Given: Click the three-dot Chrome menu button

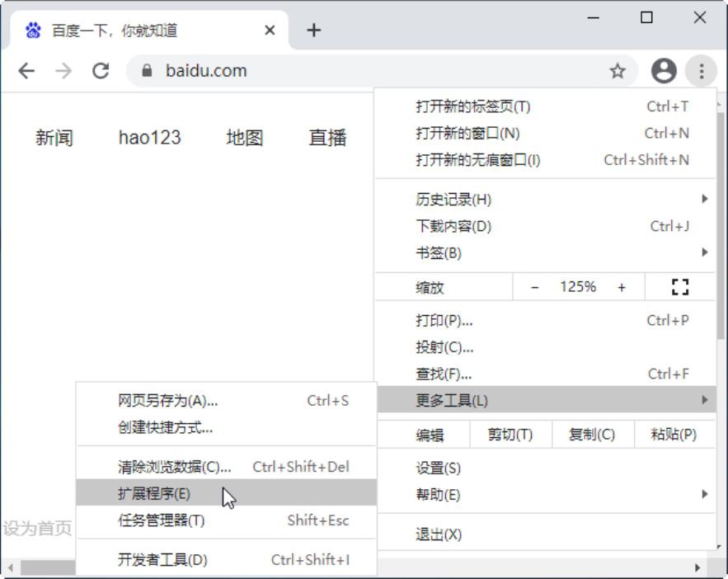Looking at the screenshot, I should coord(702,71).
